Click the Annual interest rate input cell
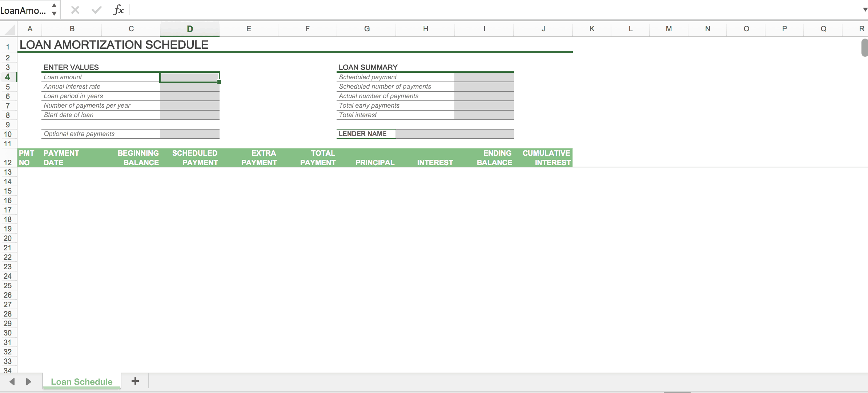The height and width of the screenshot is (393, 868). click(x=190, y=87)
